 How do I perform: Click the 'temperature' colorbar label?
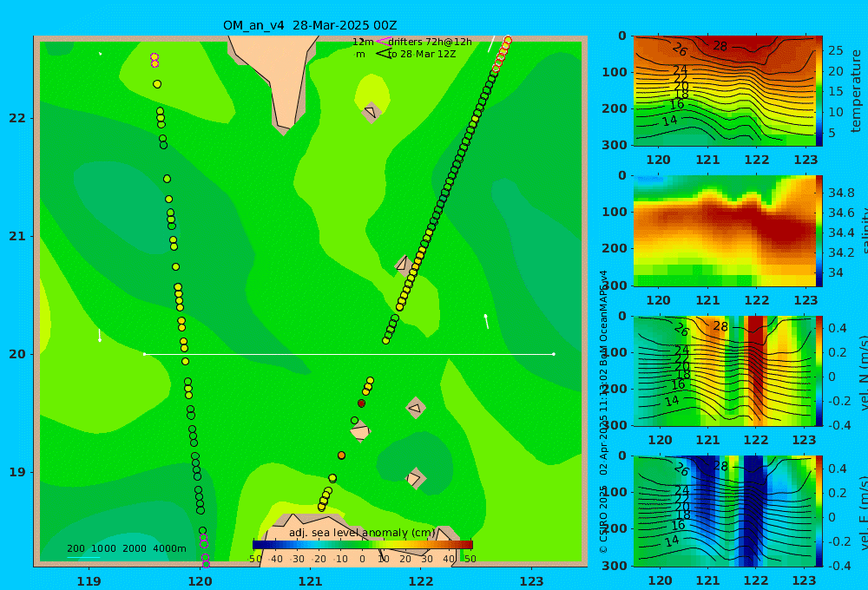click(x=857, y=91)
